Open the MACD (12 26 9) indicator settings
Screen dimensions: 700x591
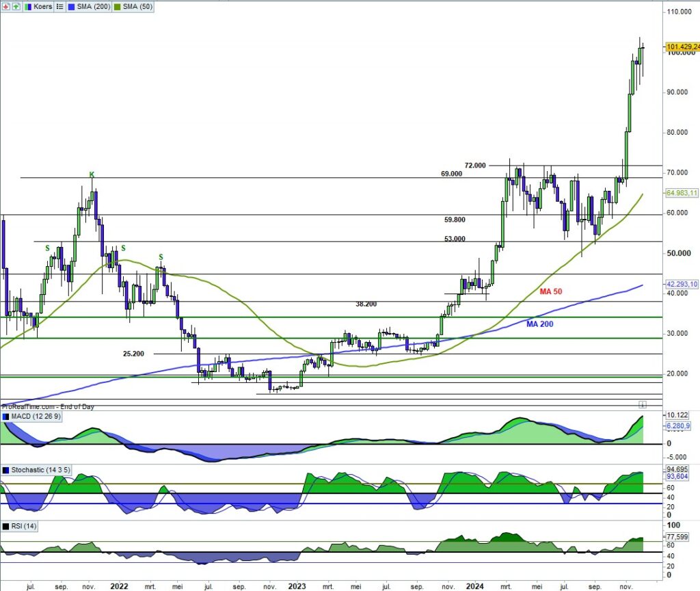tap(37, 417)
